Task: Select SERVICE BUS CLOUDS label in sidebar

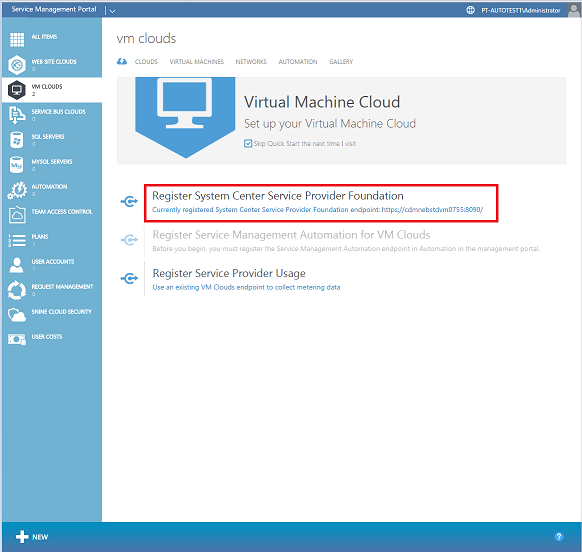Action: click(x=58, y=111)
